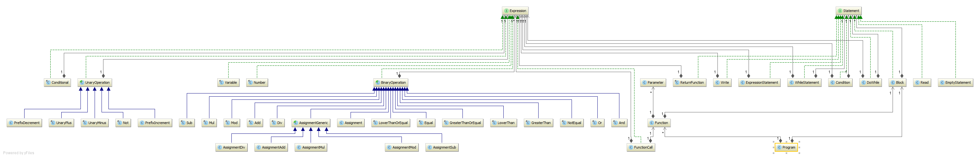Select the Not class node
Image resolution: width=980 pixels, height=158 pixels.
point(123,123)
